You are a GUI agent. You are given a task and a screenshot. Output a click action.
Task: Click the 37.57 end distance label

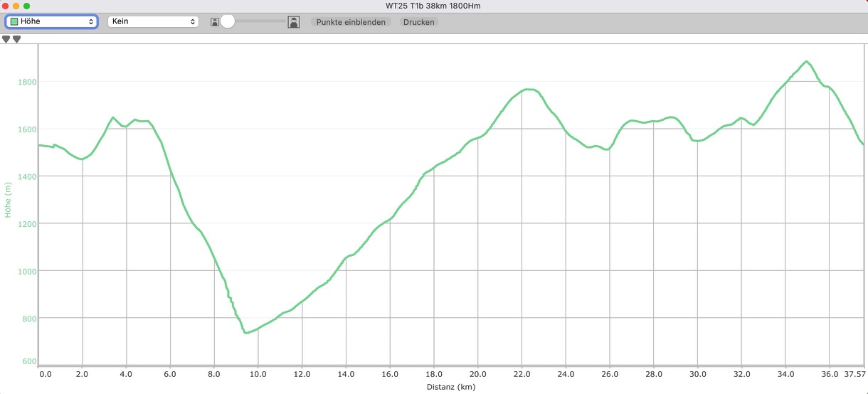tap(852, 374)
